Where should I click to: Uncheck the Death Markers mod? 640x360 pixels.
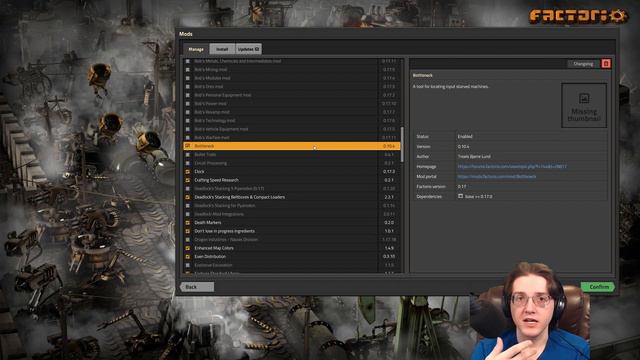click(x=188, y=222)
